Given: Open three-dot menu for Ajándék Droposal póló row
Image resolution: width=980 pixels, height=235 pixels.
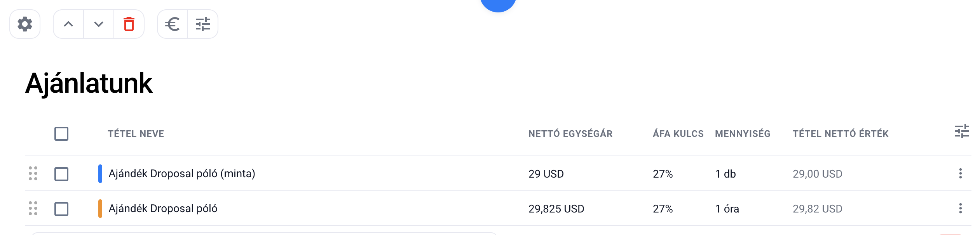Looking at the screenshot, I should [x=960, y=208].
